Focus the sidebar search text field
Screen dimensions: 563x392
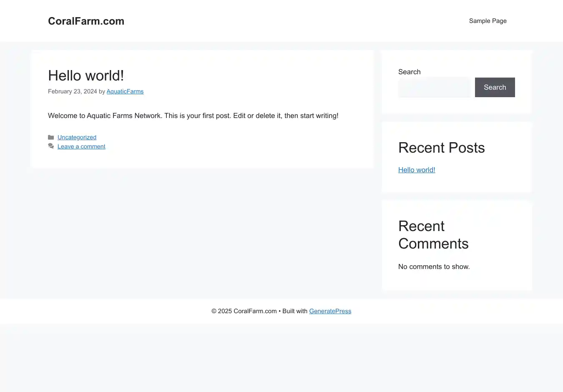tap(434, 87)
